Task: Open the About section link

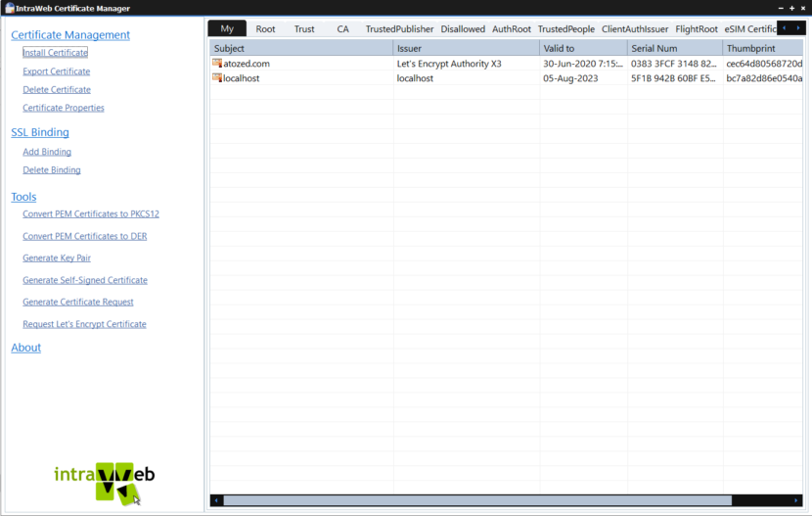Action: pyautogui.click(x=25, y=348)
